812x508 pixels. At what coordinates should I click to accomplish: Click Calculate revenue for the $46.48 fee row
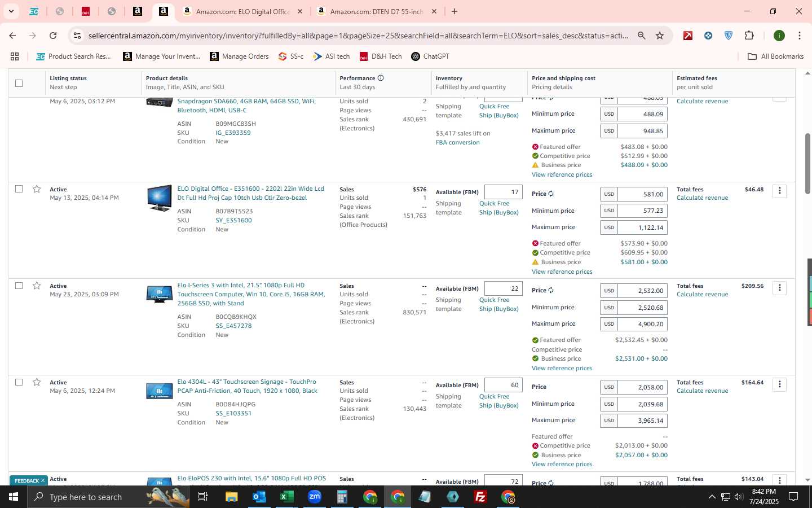[x=702, y=198]
